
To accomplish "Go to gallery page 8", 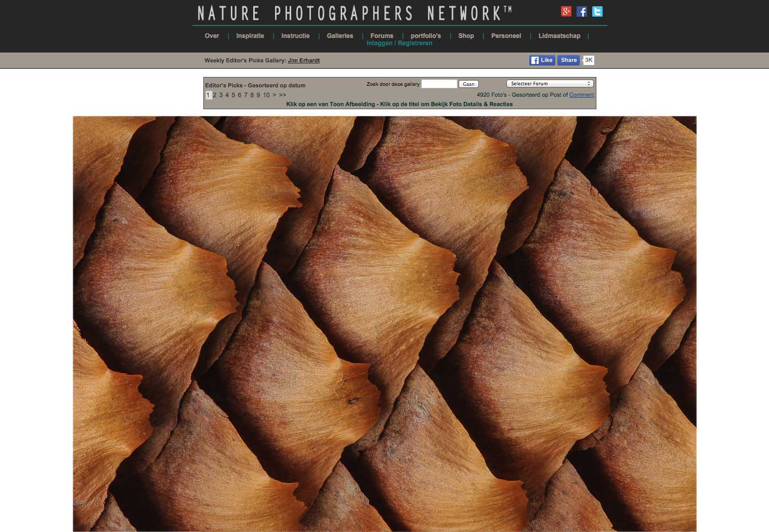I will 252,95.
